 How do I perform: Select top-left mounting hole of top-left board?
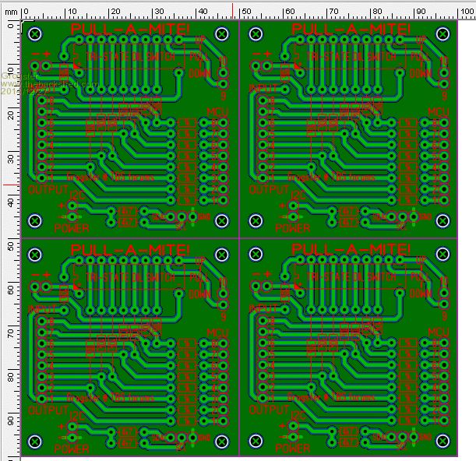click(x=34, y=33)
